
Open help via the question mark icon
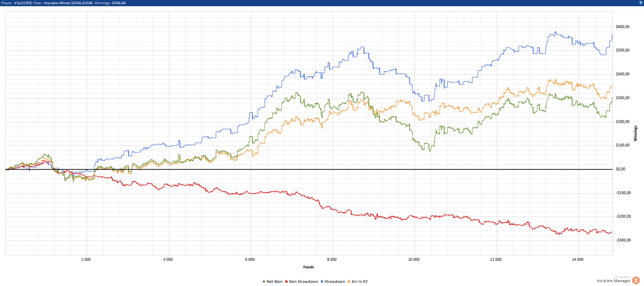click(641, 3)
